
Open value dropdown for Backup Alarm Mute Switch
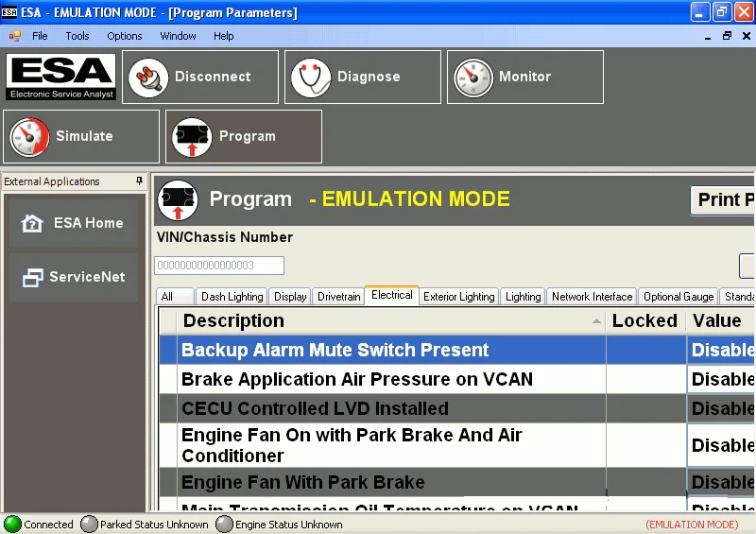721,351
